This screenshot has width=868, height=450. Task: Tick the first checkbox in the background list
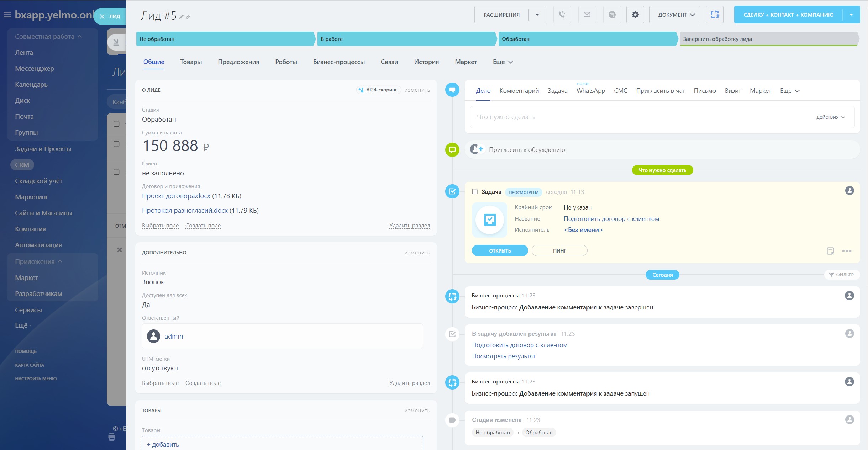[x=116, y=124]
